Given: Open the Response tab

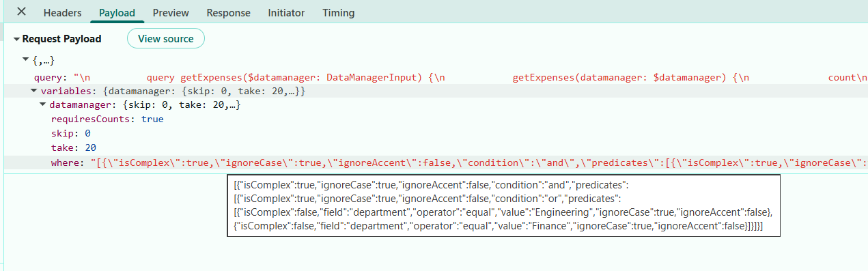Looking at the screenshot, I should 228,13.
